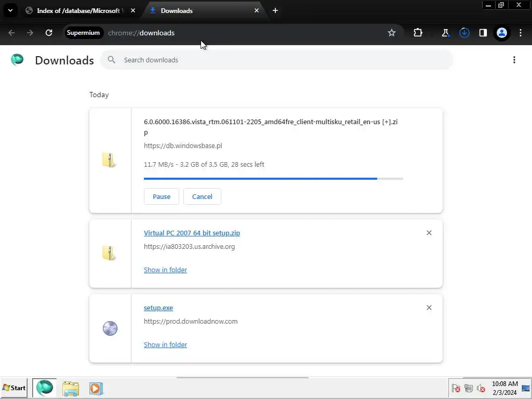Toggle the side panel icon
This screenshot has height=399, width=532.
483,33
